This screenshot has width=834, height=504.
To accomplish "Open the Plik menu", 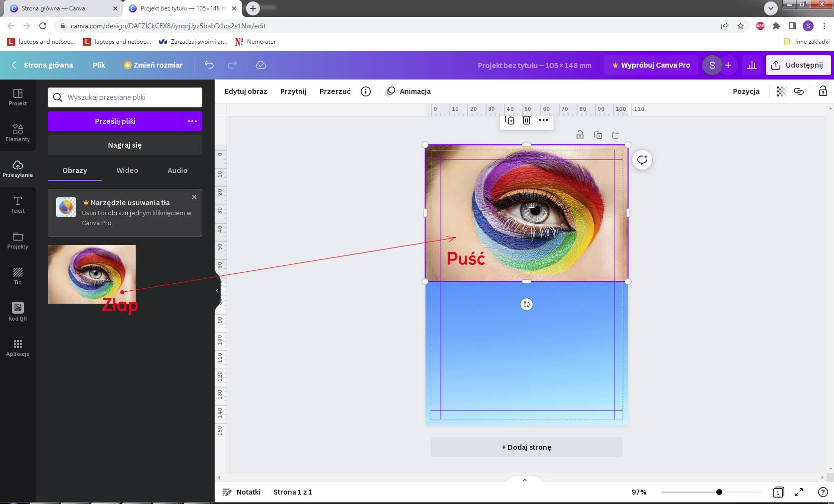I will coord(99,65).
